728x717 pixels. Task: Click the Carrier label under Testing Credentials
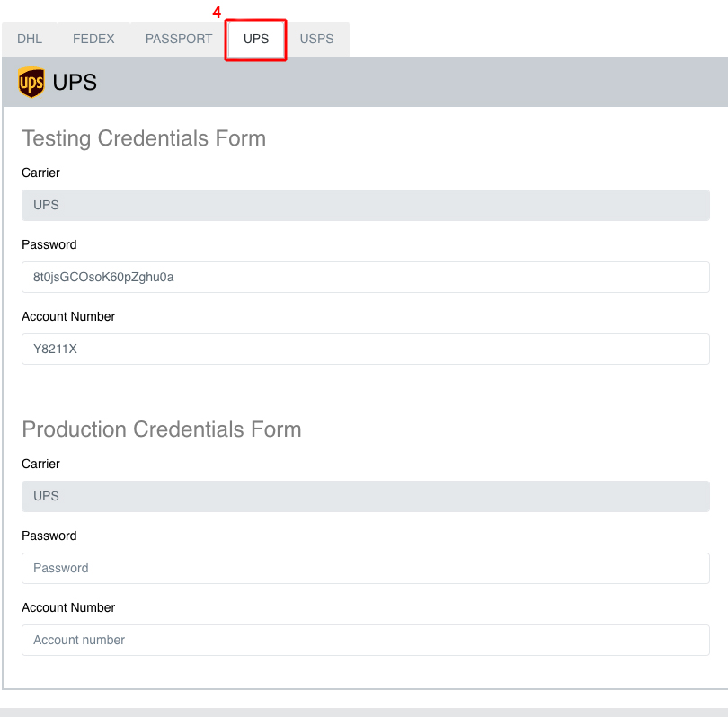pos(40,173)
